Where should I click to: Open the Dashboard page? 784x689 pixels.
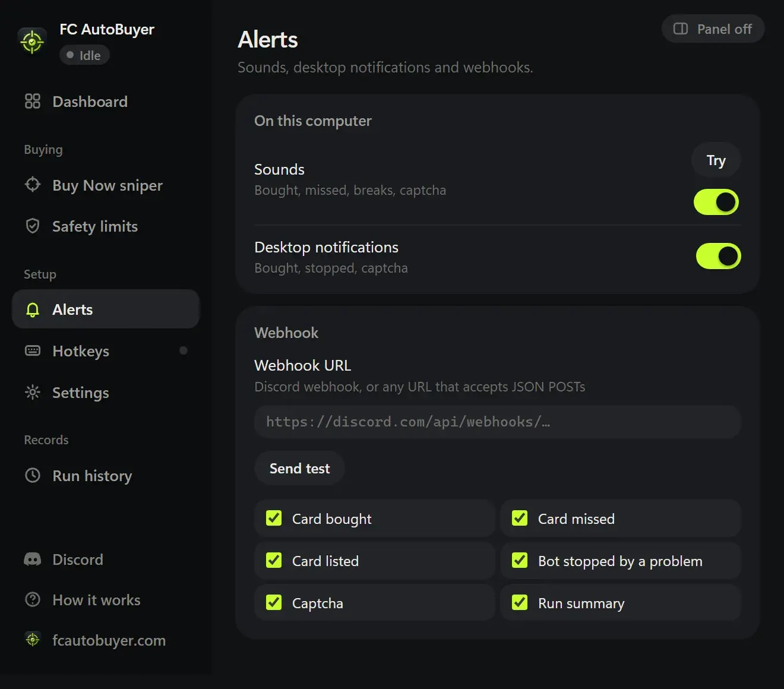tap(106, 102)
